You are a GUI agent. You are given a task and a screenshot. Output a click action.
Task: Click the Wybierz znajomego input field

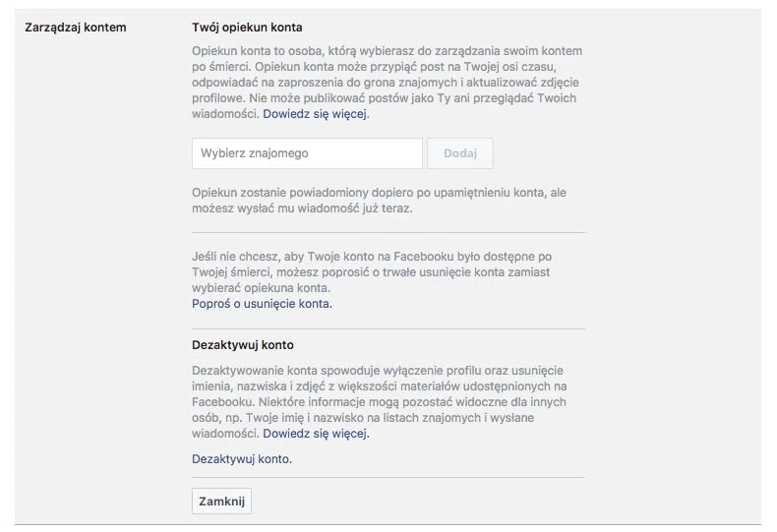click(307, 153)
